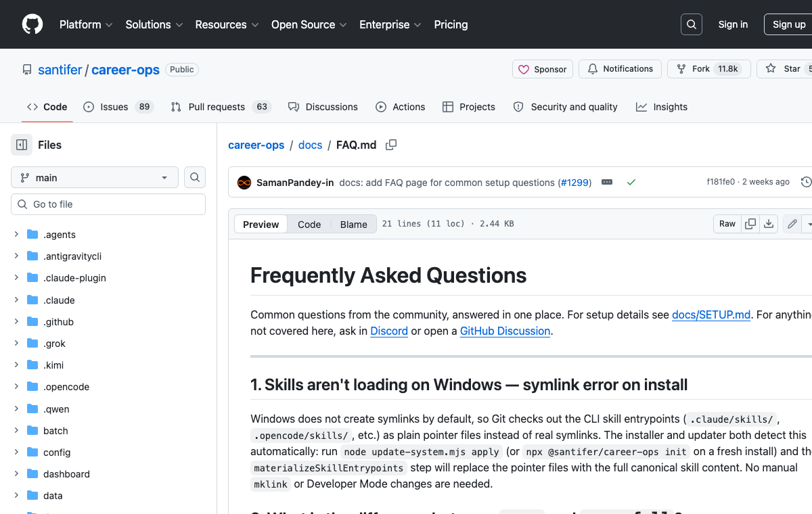Select the Preview view of the file
Screen dimensions: 812x514
click(x=261, y=225)
